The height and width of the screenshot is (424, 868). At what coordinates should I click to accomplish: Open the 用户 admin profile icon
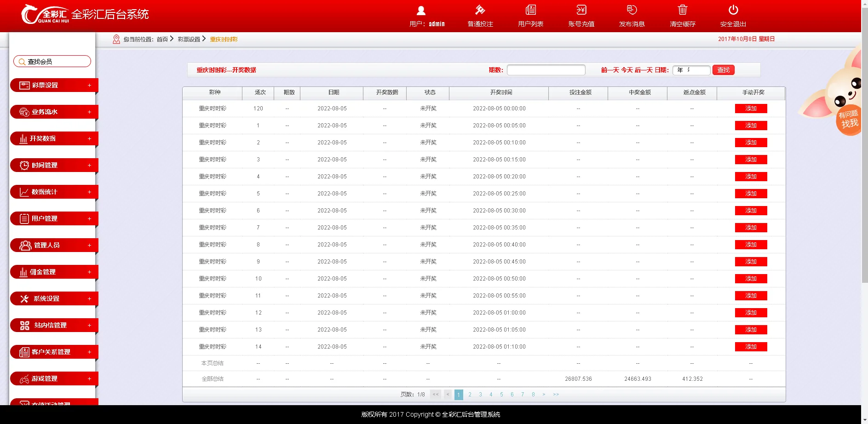coord(421,10)
